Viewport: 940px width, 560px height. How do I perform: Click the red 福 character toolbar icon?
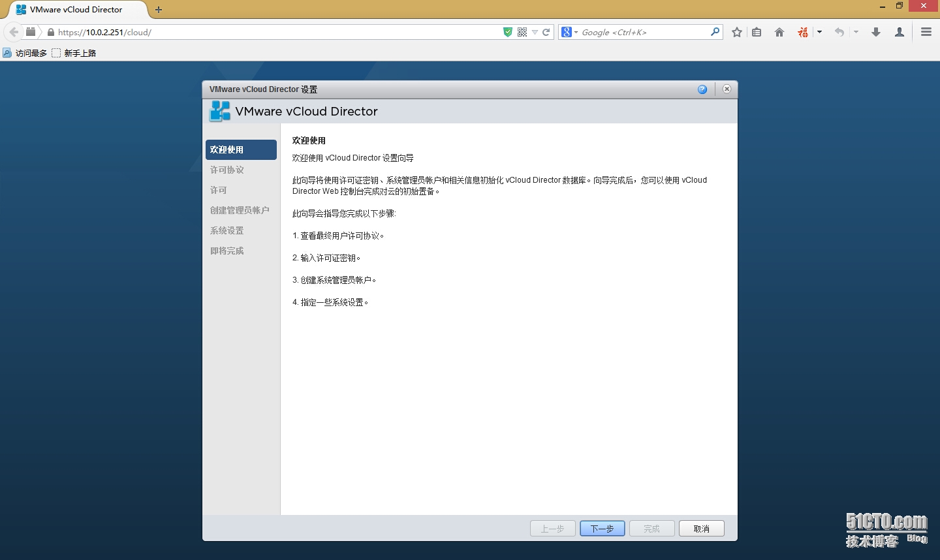click(x=803, y=32)
